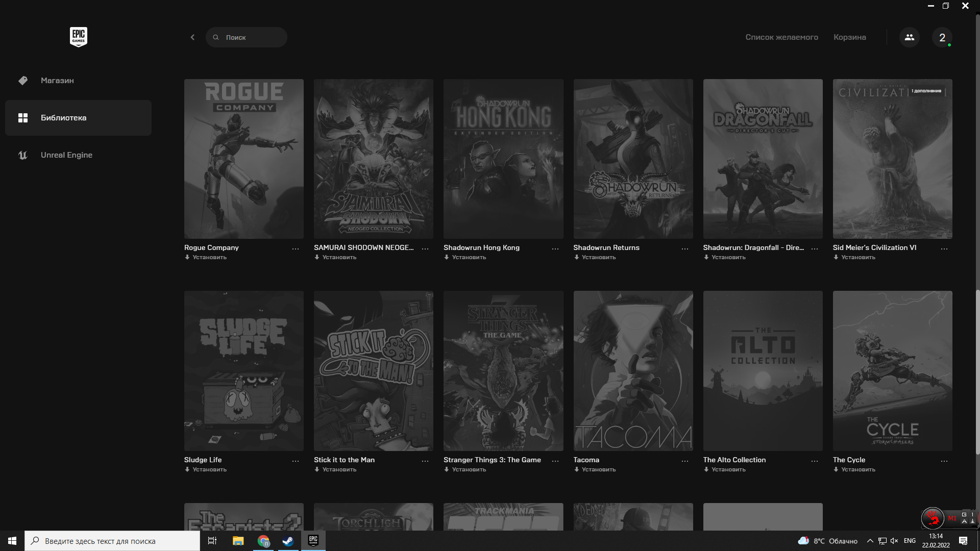The height and width of the screenshot is (551, 980).
Task: Open the Stick it to the Man cover
Action: [374, 371]
